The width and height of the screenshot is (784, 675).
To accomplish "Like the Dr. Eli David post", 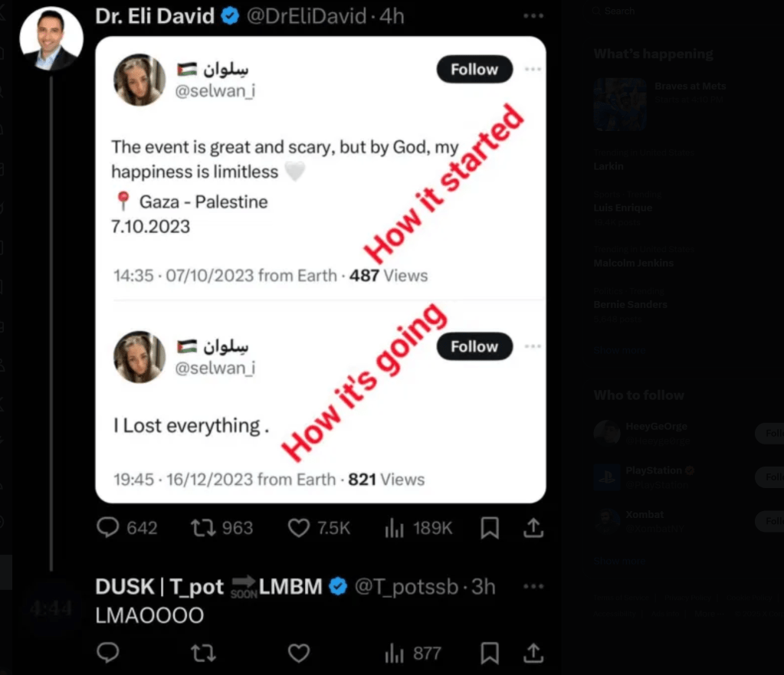I will coord(319,528).
